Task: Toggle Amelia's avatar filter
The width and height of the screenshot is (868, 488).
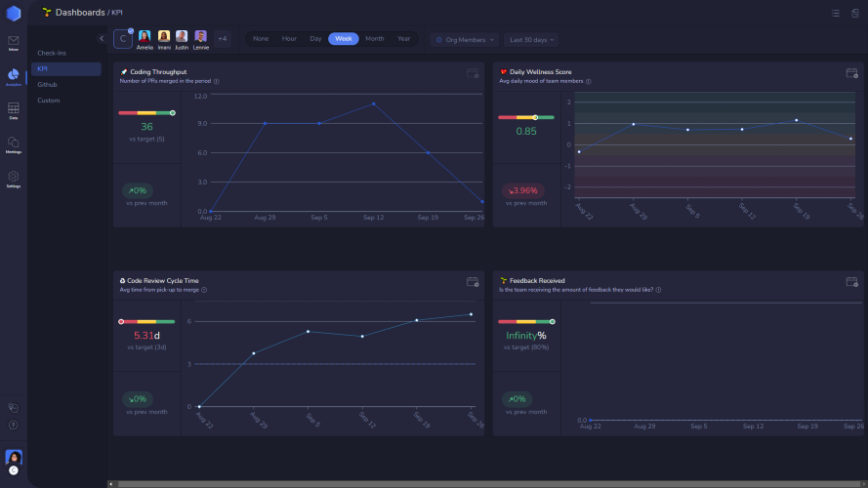Action: (145, 40)
